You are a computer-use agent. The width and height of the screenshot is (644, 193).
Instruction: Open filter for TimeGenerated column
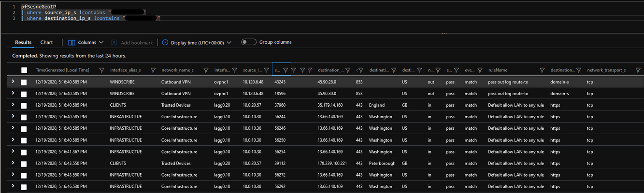101,70
